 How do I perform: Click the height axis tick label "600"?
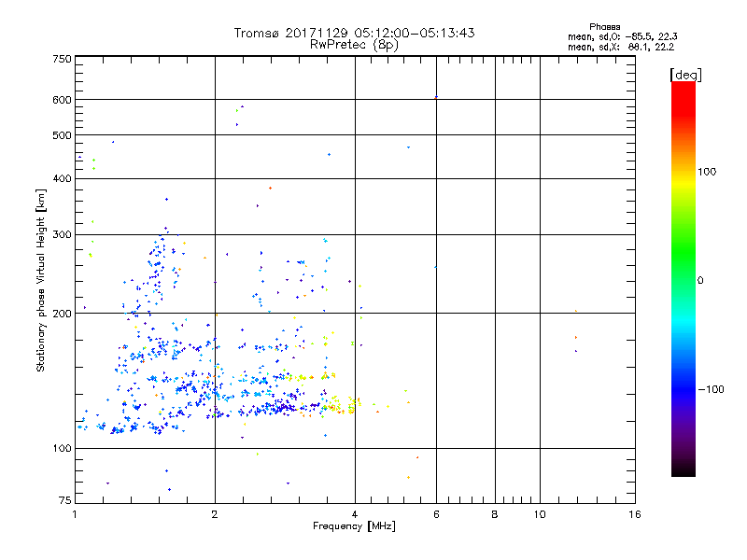[x=62, y=100]
